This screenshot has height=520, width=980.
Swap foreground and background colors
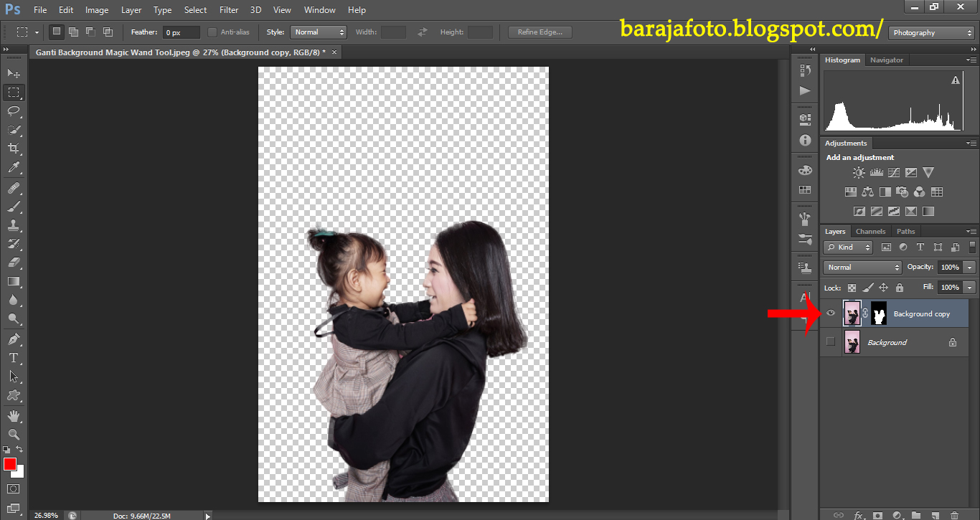click(x=19, y=450)
